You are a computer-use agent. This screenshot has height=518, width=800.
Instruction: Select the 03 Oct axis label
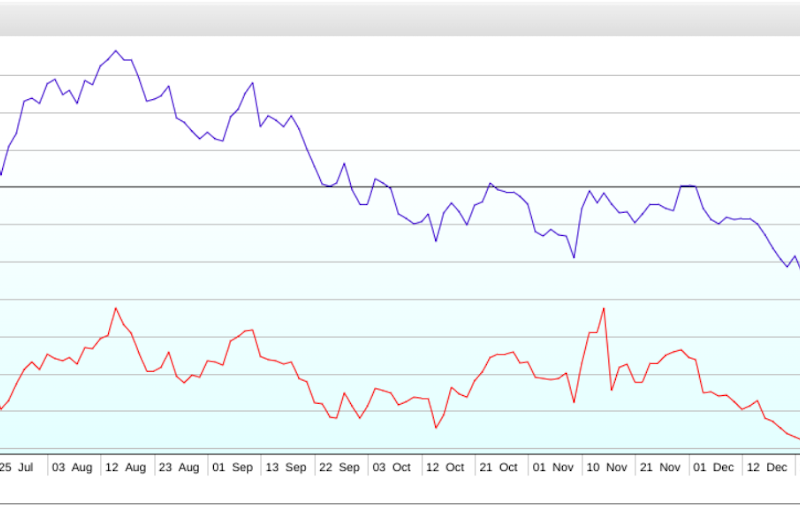(391, 467)
